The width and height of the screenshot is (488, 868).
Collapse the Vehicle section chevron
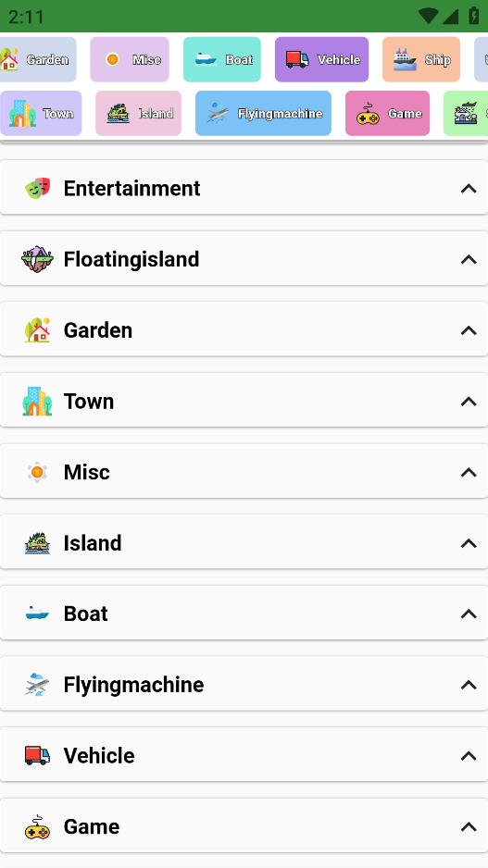[x=469, y=756]
